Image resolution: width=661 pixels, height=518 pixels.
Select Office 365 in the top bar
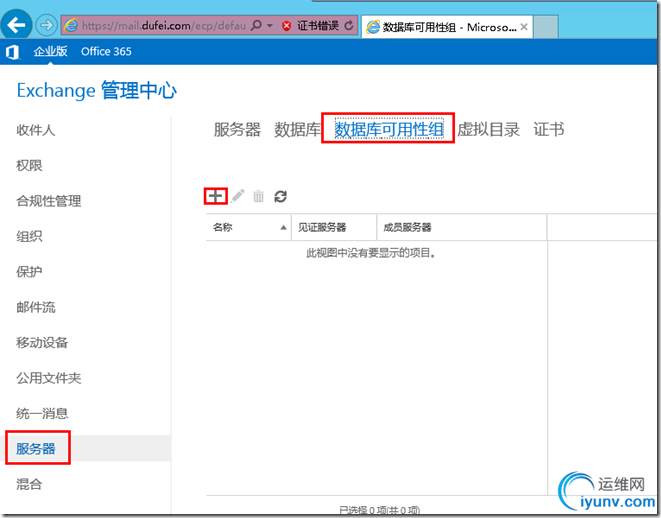click(x=106, y=51)
